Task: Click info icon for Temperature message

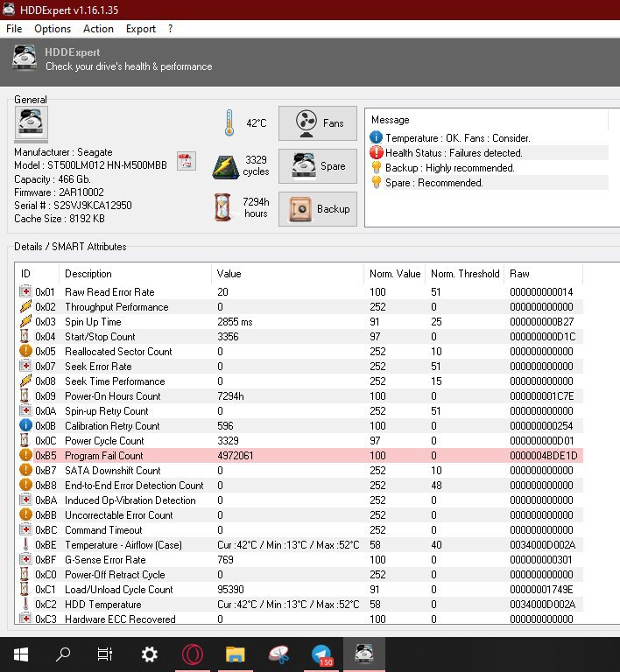Action: [376, 137]
